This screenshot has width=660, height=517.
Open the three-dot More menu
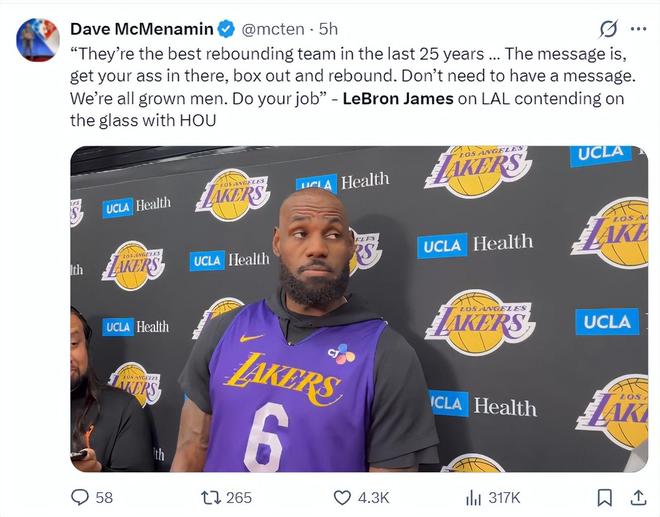(638, 28)
